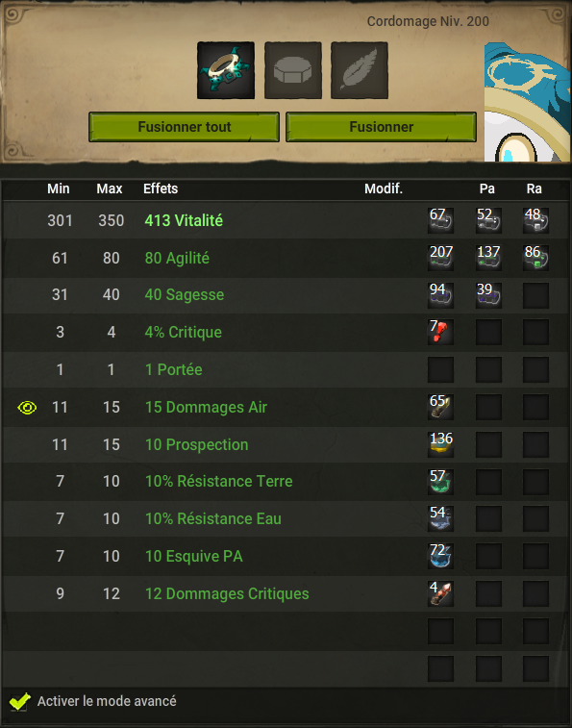Image resolution: width=572 pixels, height=728 pixels.
Task: Disable the Activer le mode avancé checkbox
Action: (19, 701)
